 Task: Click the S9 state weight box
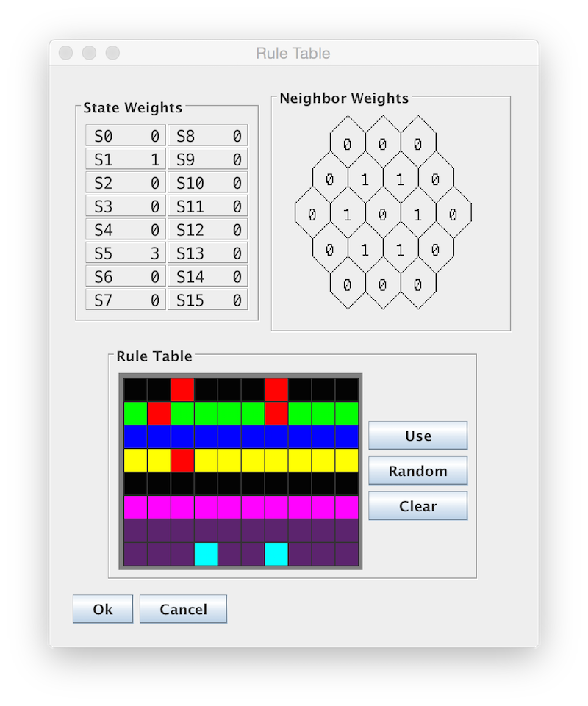[x=208, y=159]
